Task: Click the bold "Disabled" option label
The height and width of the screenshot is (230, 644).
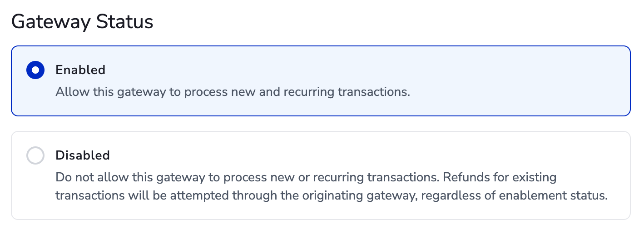Action: tap(83, 155)
